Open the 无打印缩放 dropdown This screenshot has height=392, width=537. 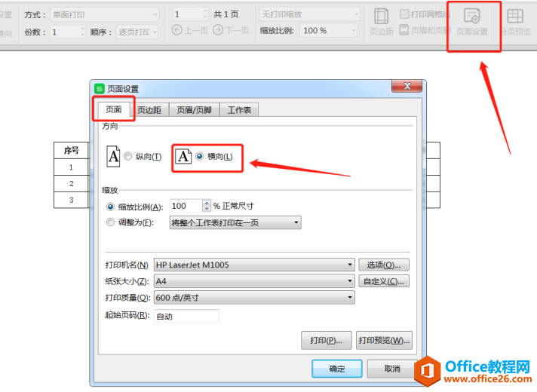[x=309, y=14]
